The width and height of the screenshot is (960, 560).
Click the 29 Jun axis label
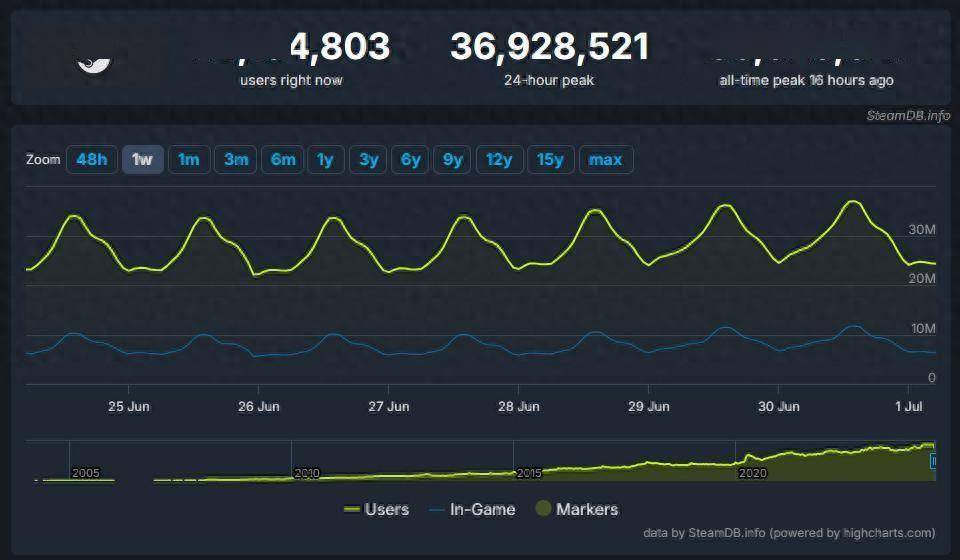(x=648, y=406)
